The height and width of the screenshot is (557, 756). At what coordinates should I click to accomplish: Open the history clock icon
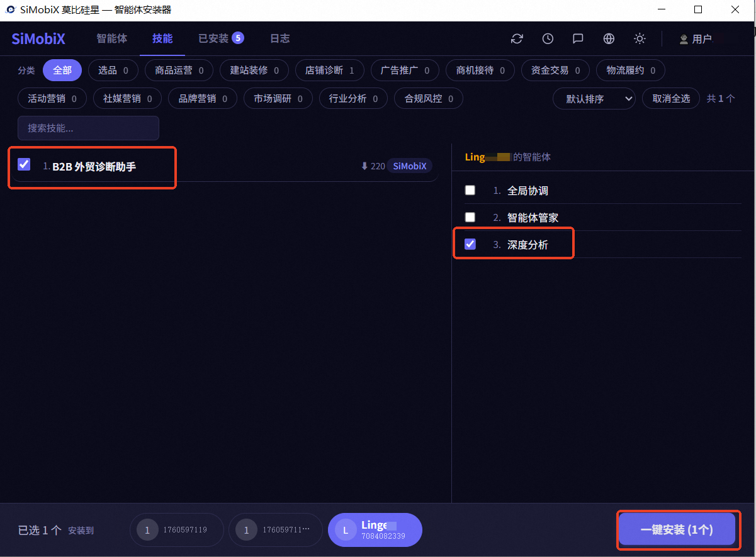[x=548, y=39]
